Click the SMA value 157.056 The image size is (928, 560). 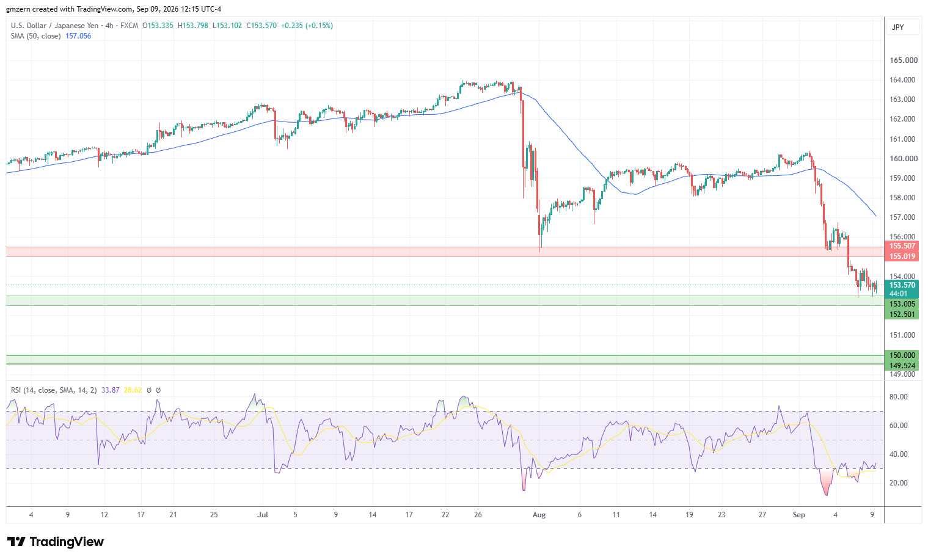(x=78, y=36)
